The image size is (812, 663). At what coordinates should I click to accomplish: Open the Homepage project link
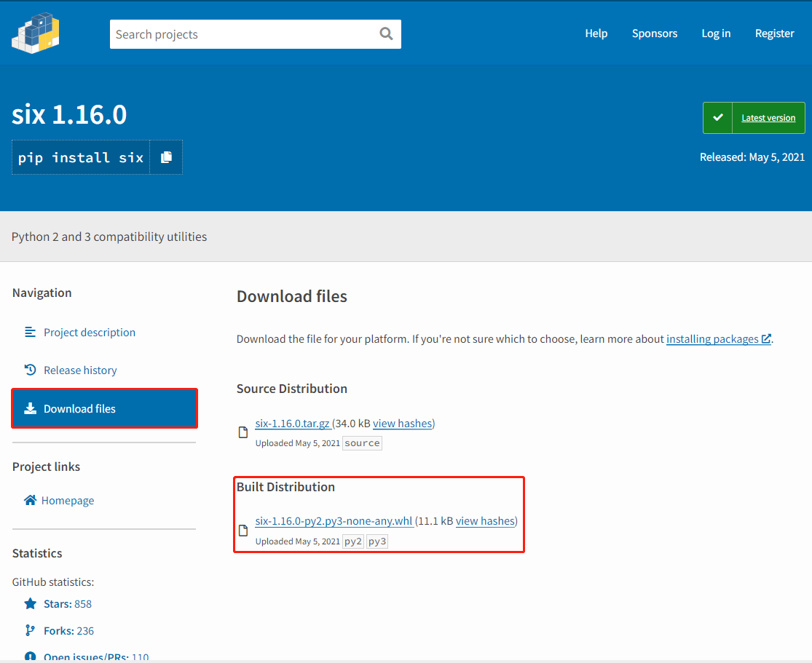[68, 501]
